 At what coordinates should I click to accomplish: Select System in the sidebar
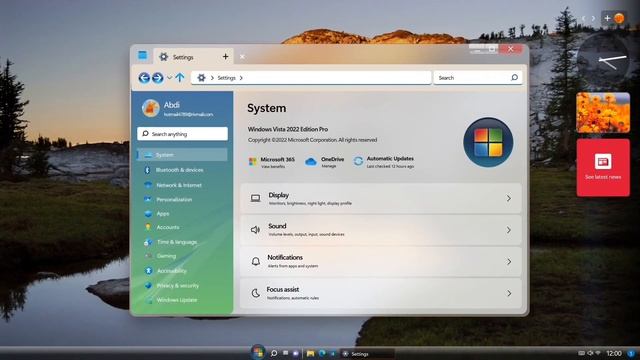(182, 155)
